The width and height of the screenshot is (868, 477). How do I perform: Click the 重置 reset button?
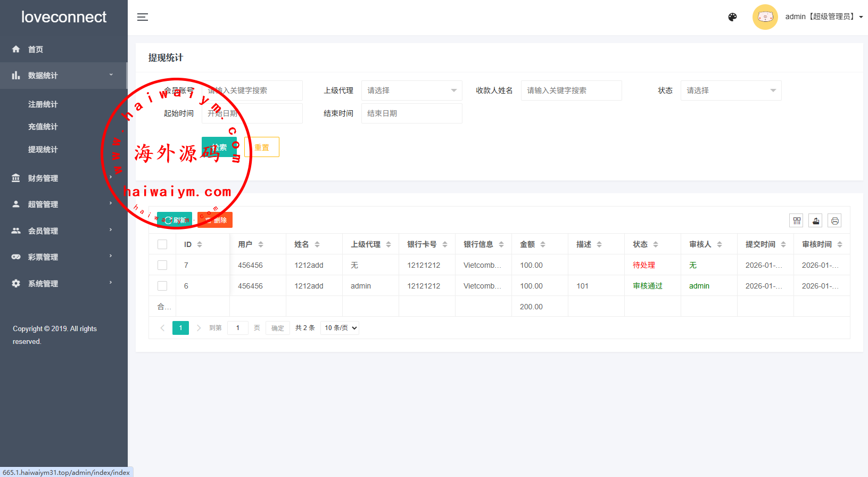(261, 147)
